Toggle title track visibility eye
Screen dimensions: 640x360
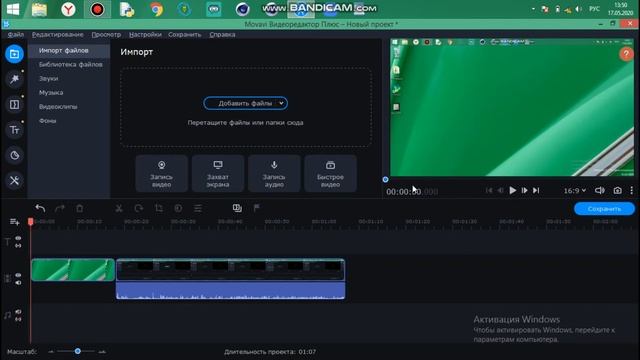pyautogui.click(x=18, y=238)
